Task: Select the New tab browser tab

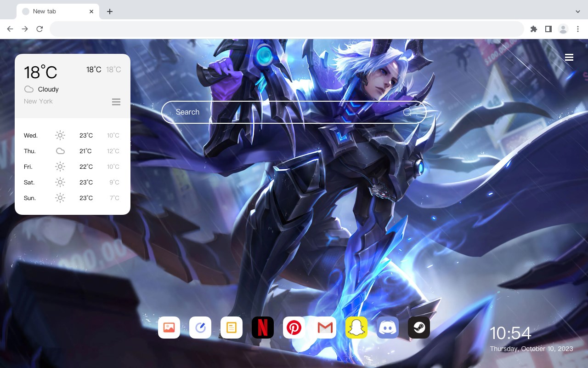Action: tap(58, 11)
